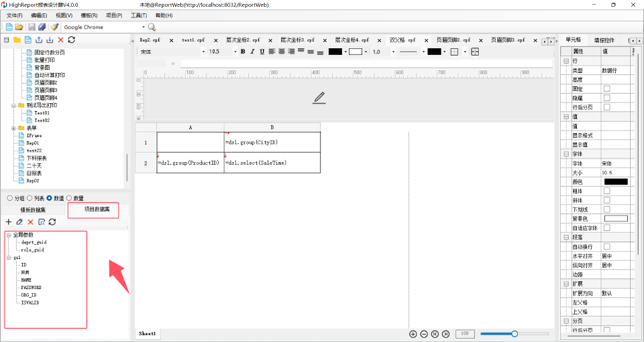This screenshot has height=342, width=644.
Task: Select the 分组 radio button
Action: click(x=10, y=199)
